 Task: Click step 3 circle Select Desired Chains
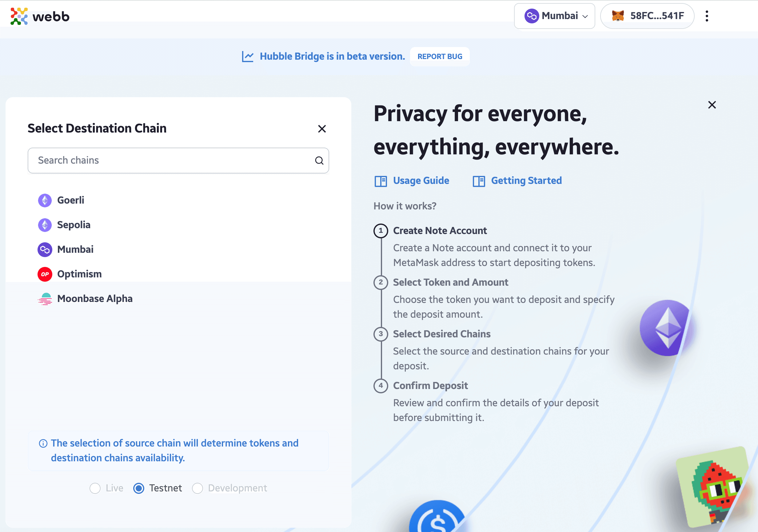[x=381, y=334]
